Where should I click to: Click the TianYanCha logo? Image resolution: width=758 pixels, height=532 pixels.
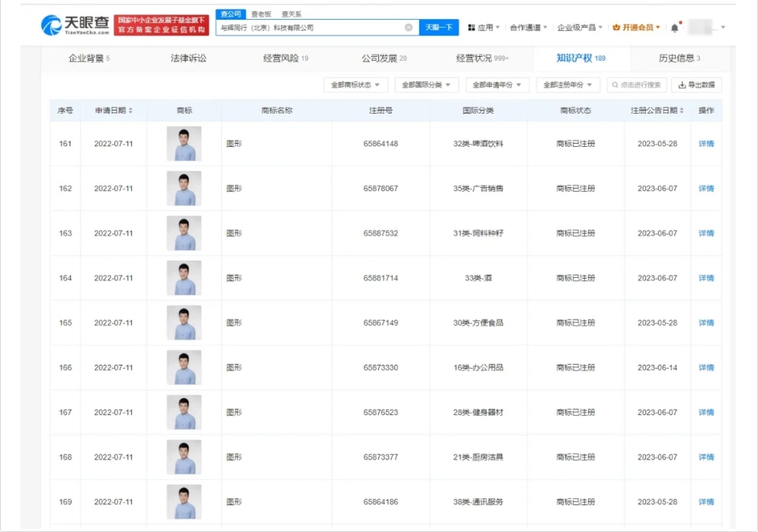click(76, 25)
